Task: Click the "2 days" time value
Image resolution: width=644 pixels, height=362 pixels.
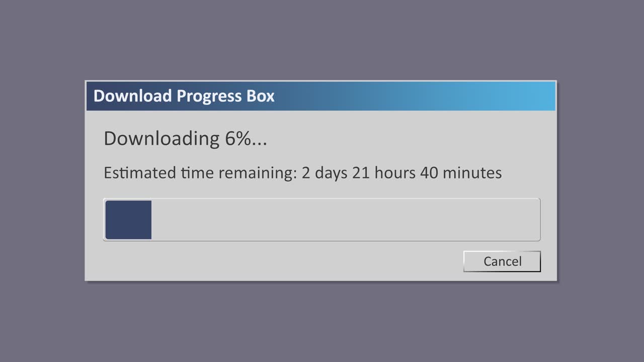Action: [x=325, y=173]
